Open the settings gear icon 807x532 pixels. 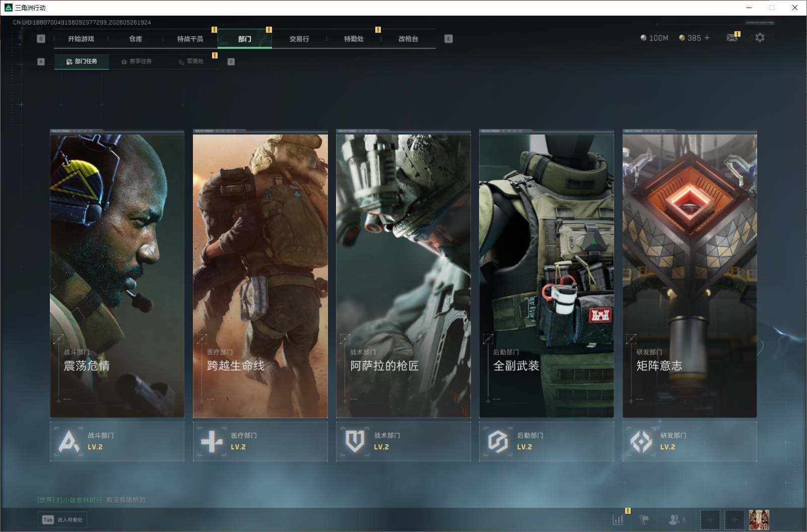coord(760,38)
